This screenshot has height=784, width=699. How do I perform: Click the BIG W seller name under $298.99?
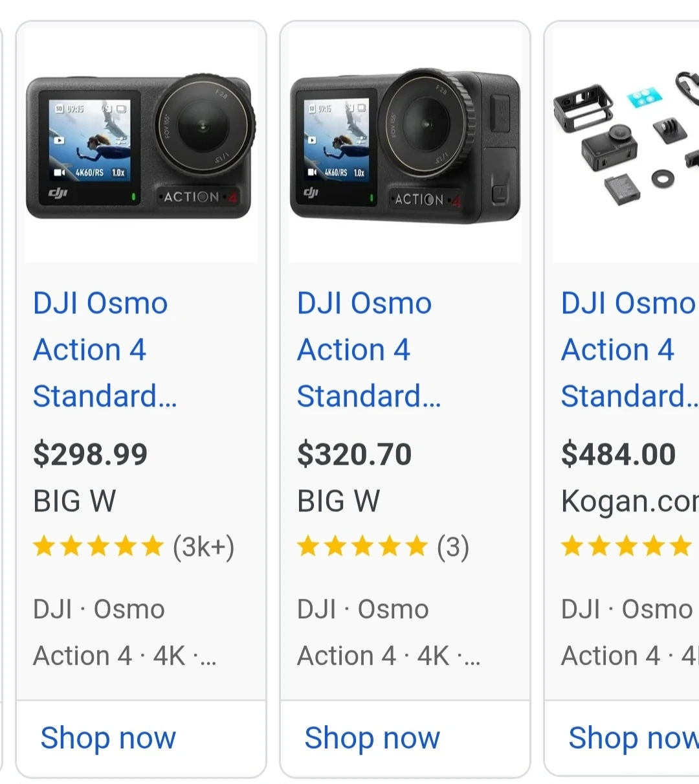(x=74, y=500)
